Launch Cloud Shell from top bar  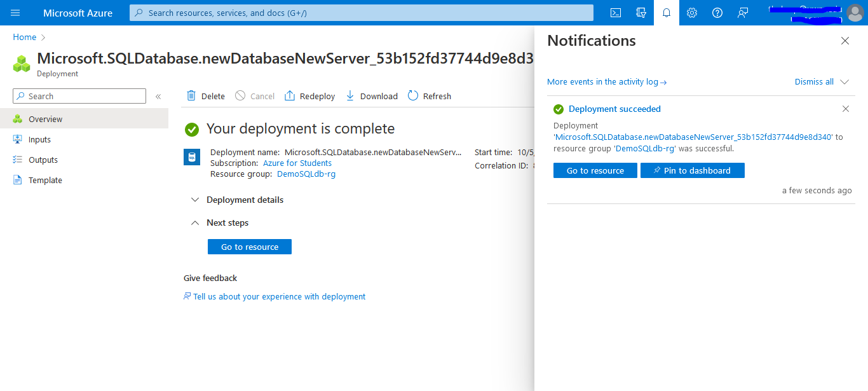pyautogui.click(x=615, y=13)
